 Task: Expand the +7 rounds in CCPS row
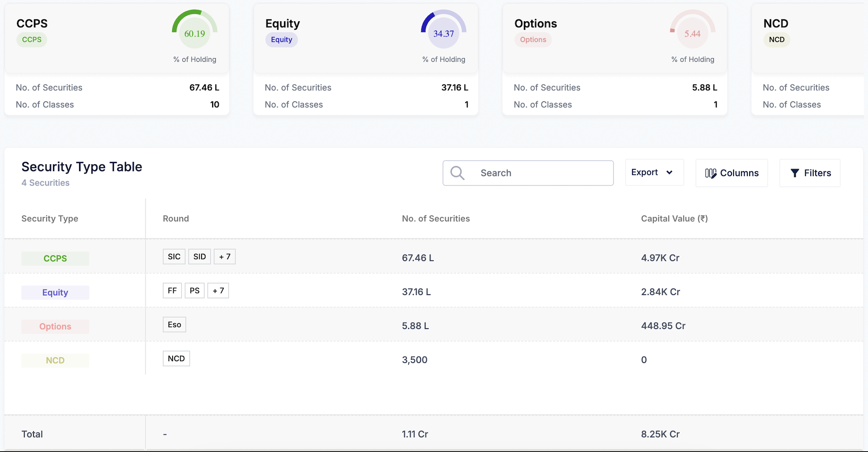(225, 256)
